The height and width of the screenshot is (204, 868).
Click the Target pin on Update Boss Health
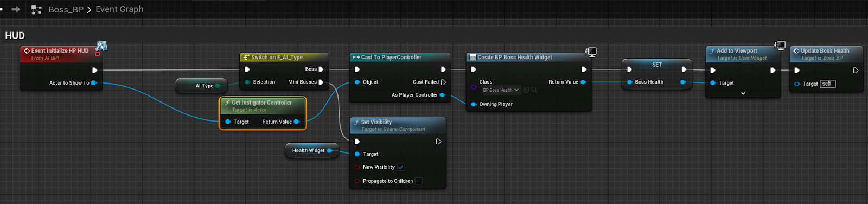pos(797,84)
